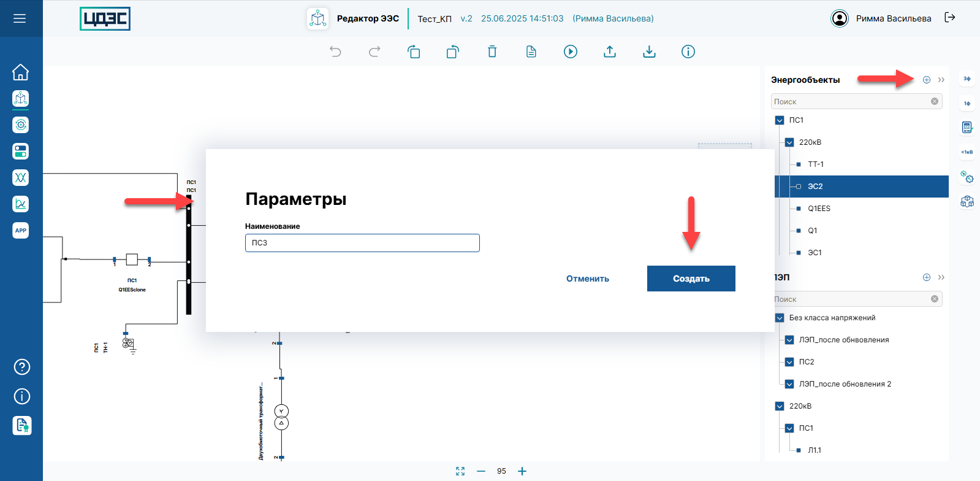Screen dimensions: 980x481
Task: Increase zoom with the plus button
Action: 522,471
